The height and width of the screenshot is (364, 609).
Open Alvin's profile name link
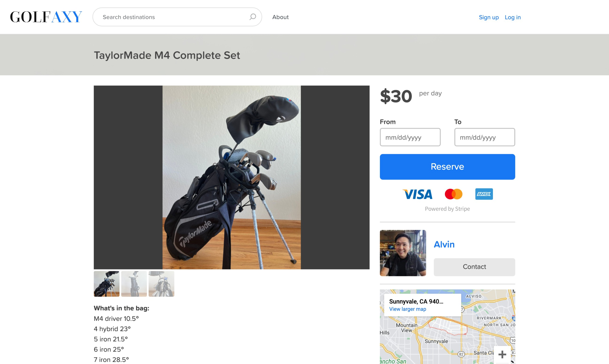click(x=444, y=244)
